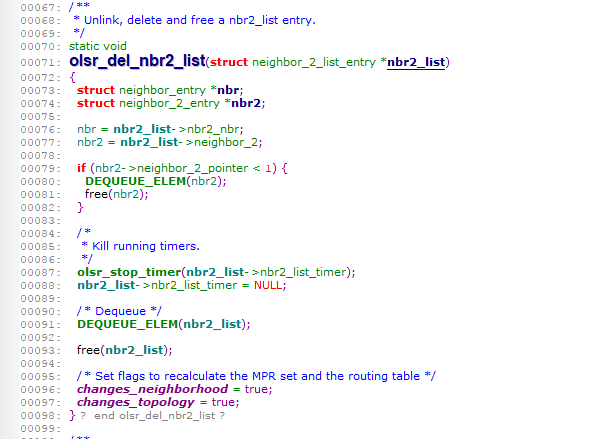Click the free(nbr2_list) call

tap(125, 350)
